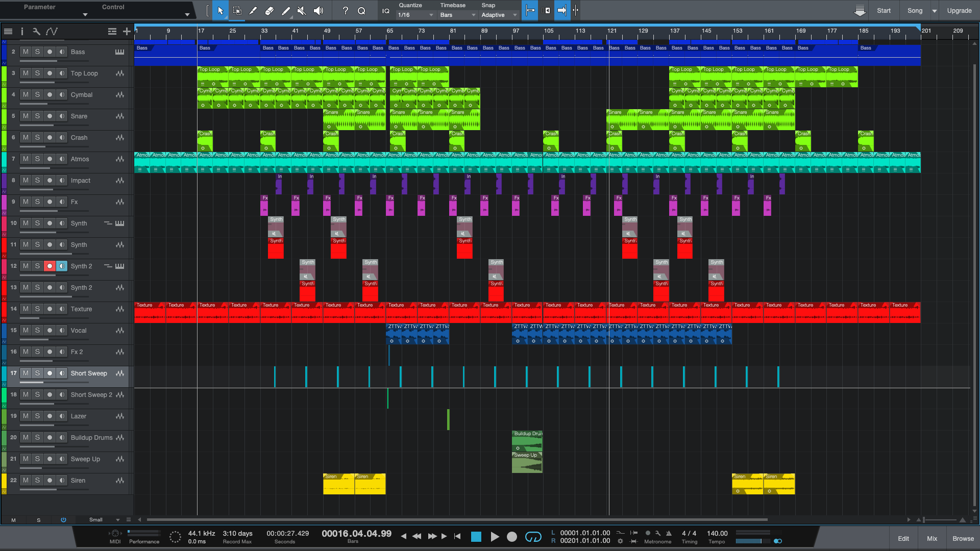Show automation curve icon
980x551 pixels.
tap(52, 32)
